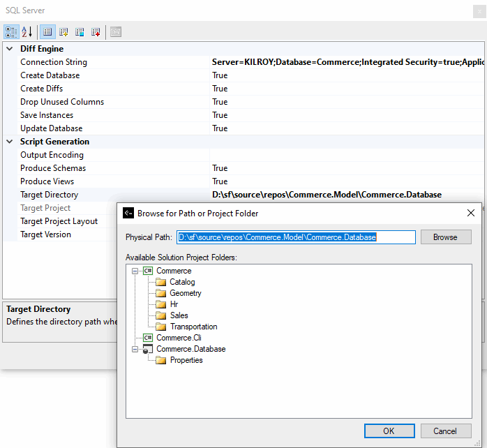Screen dimensions: 487x448
Task: Collapse the Commerce project tree node
Action: pyautogui.click(x=135, y=271)
